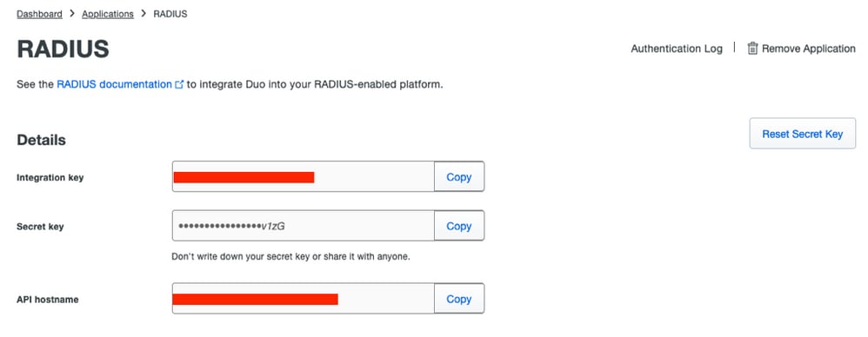The height and width of the screenshot is (337, 868).
Task: Go to the Dashboard breadcrumb
Action: [39, 14]
